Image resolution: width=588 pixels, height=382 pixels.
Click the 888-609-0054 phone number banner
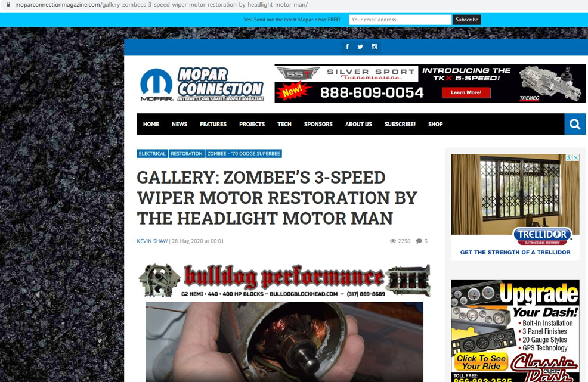pos(372,92)
